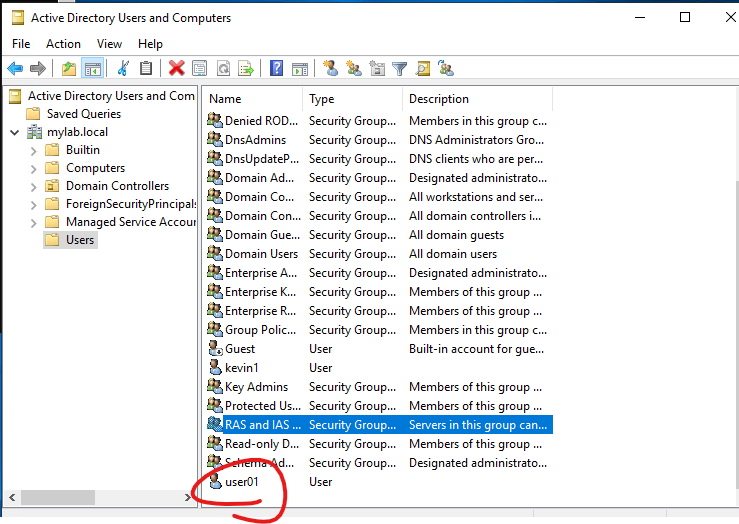
Task: Select the Denied ROD... group row
Action: coord(380,121)
